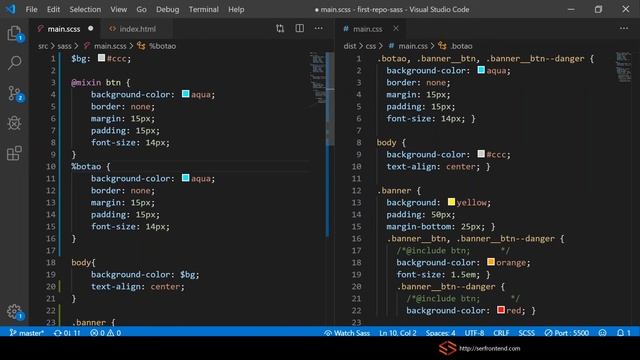Click aqua swatch in @mixin btn block
Viewport: 640px width, 360px height.
[x=185, y=94]
